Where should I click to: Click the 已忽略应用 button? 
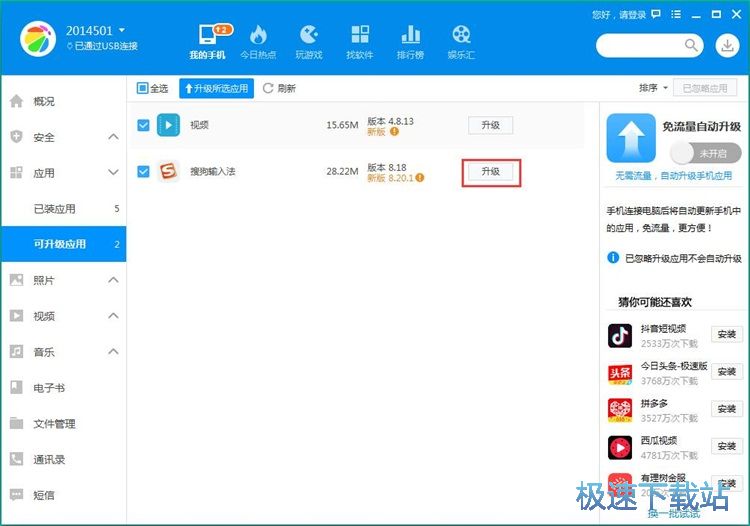pyautogui.click(x=705, y=88)
